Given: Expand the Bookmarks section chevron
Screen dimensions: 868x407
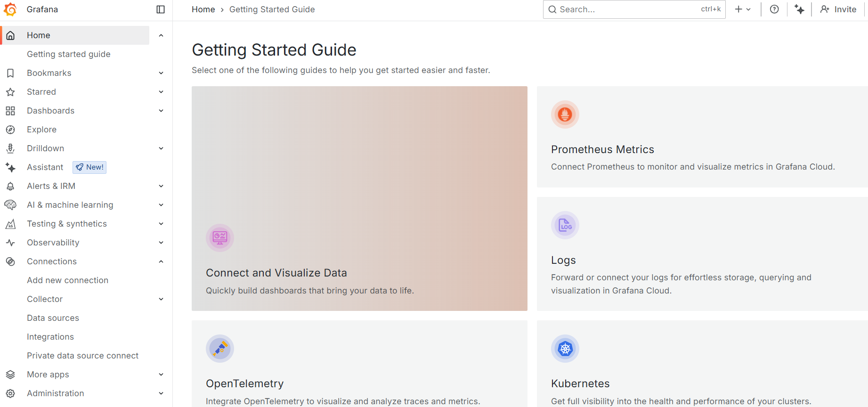Looking at the screenshot, I should point(161,73).
